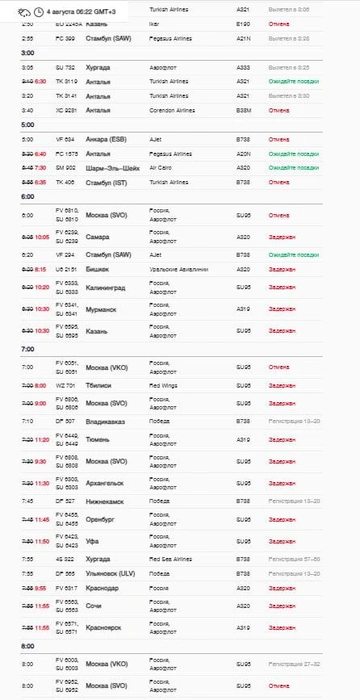This screenshot has height=700, width=360.
Task: Open the Краснодар flight delayed to 9:55
Action: [172, 588]
